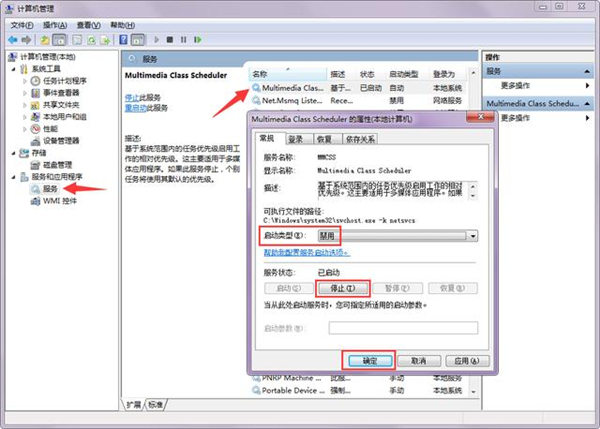Click the Start service play icon

[157, 40]
